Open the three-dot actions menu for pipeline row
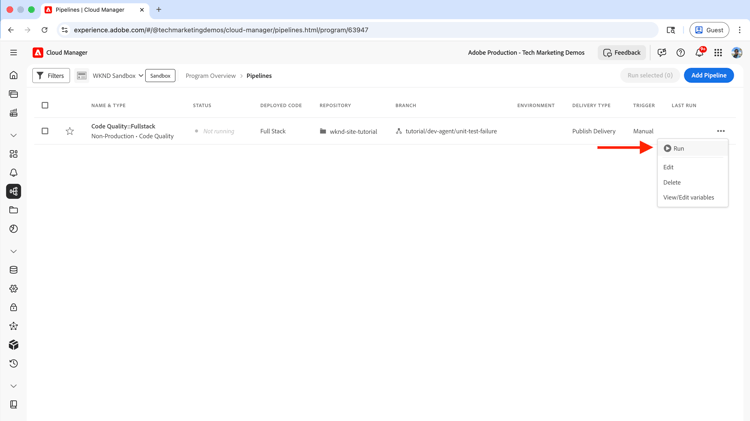 click(721, 131)
